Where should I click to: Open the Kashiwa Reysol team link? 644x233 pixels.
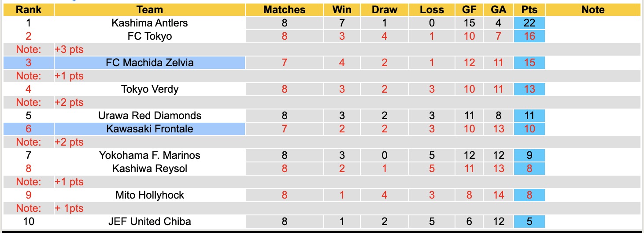[x=149, y=169]
